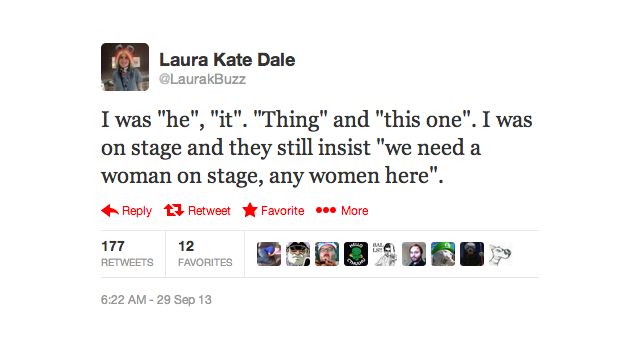Image resolution: width=640 pixels, height=360 pixels.
Task: Open the first retweeter avatar
Action: pyautogui.click(x=269, y=254)
